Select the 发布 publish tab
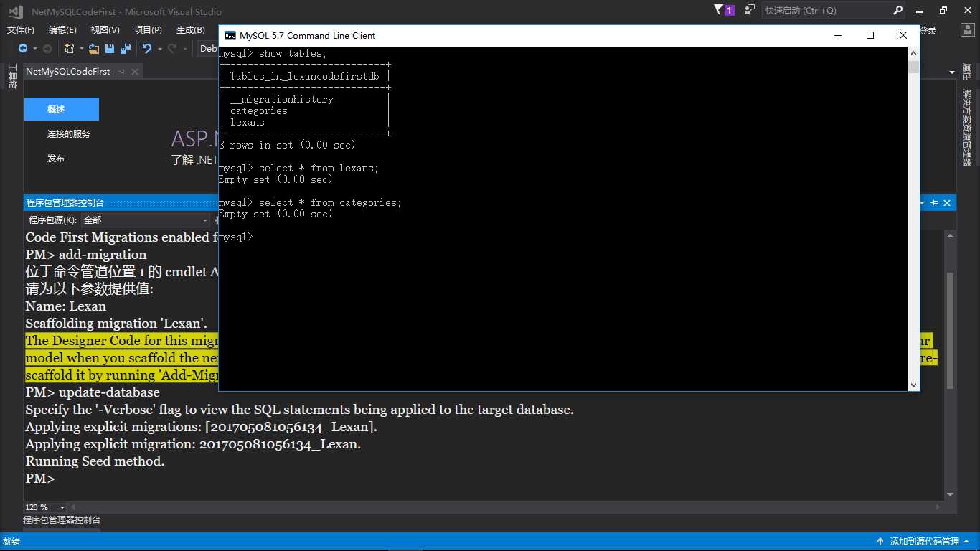The image size is (980, 551). coord(56,158)
